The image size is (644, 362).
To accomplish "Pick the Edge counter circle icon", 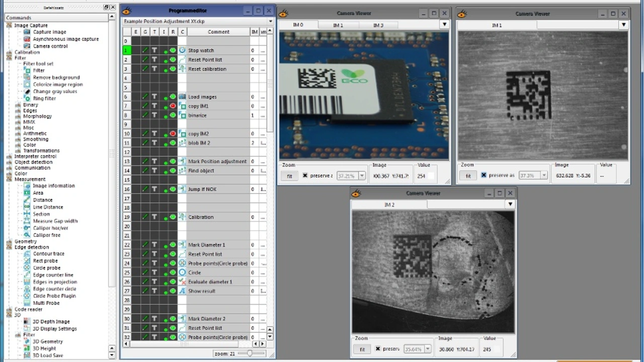I will 27,289.
